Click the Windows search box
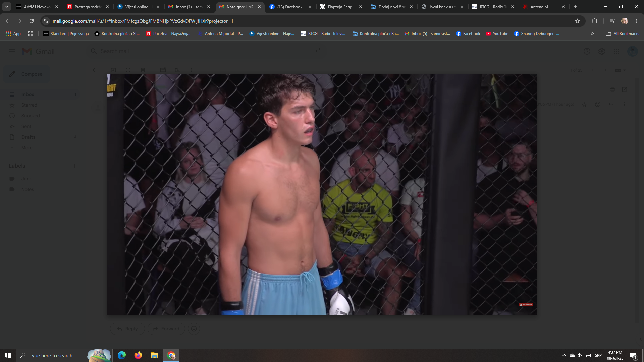 64,355
